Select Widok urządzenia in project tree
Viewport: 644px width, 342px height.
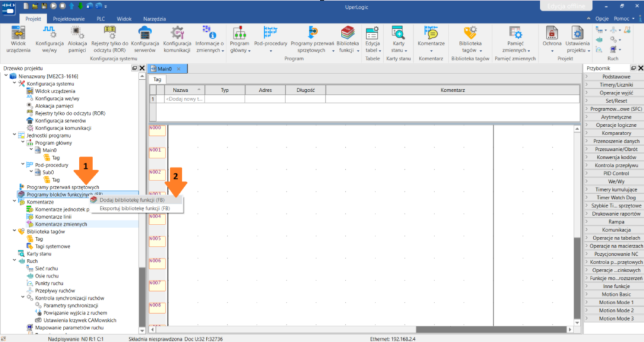(55, 91)
